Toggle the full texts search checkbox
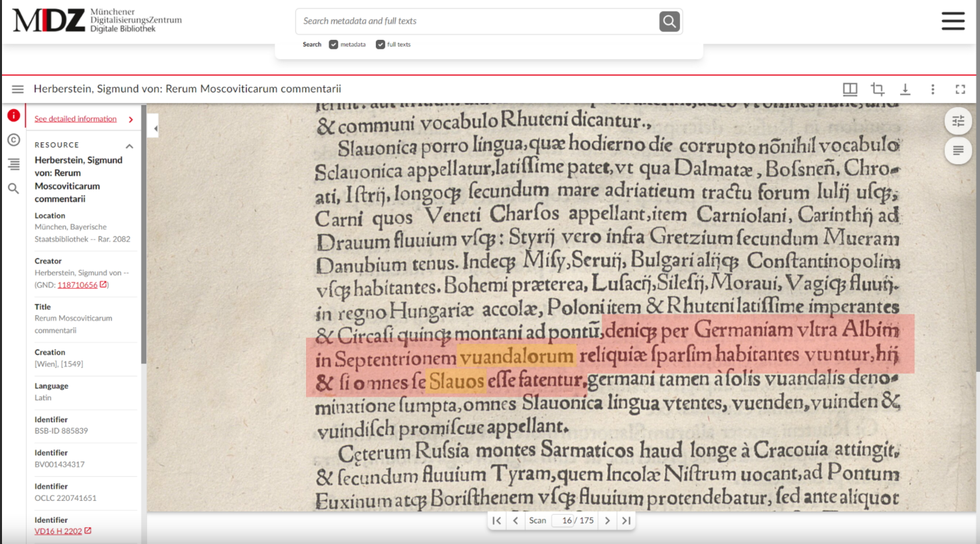Screen dimensions: 980x544 381,45
